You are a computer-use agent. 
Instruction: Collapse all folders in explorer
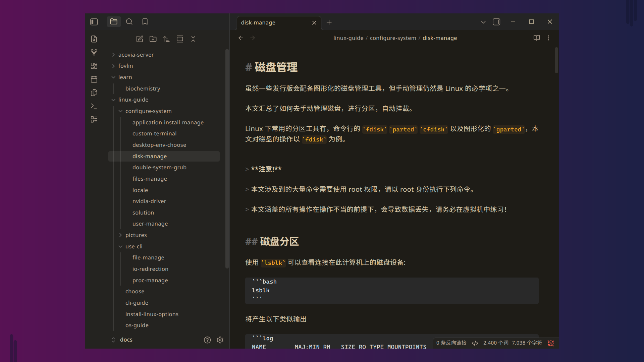click(193, 39)
